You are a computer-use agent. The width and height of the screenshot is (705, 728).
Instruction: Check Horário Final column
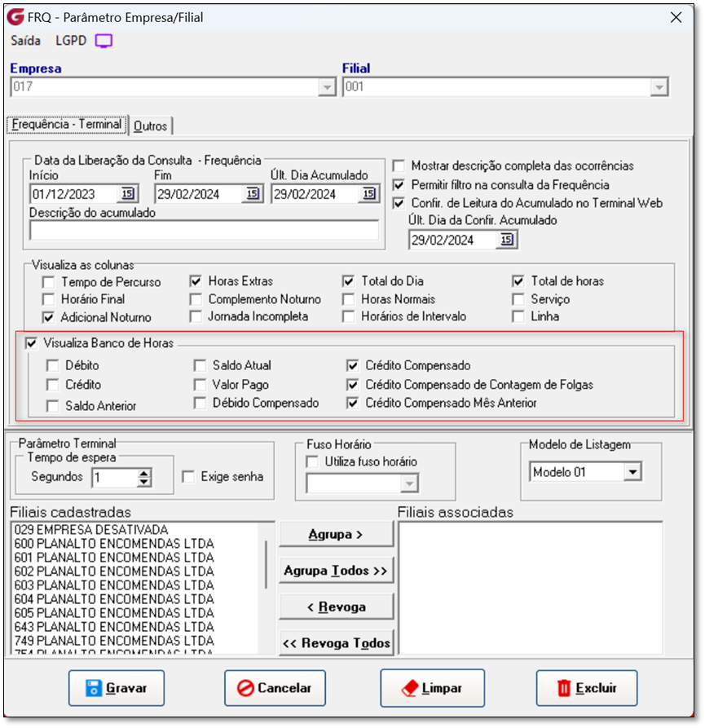pos(48,299)
